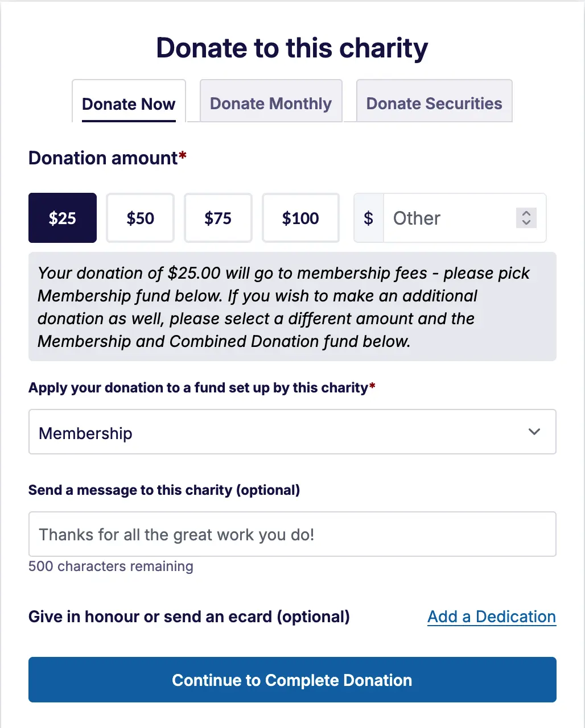Image resolution: width=585 pixels, height=728 pixels.
Task: Increase Other amount with stepper up arrow
Action: click(x=526, y=213)
